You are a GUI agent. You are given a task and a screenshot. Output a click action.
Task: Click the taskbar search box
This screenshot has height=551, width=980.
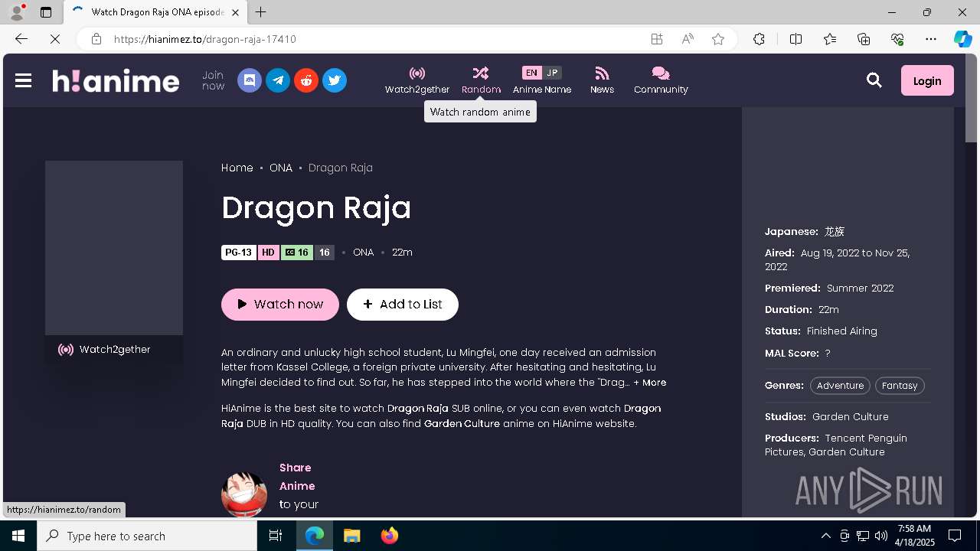point(147,536)
